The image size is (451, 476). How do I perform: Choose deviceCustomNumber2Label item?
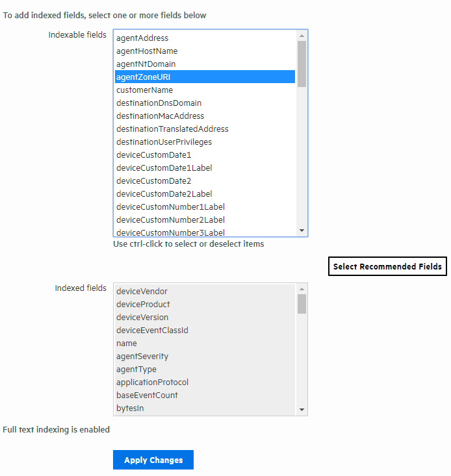[170, 220]
